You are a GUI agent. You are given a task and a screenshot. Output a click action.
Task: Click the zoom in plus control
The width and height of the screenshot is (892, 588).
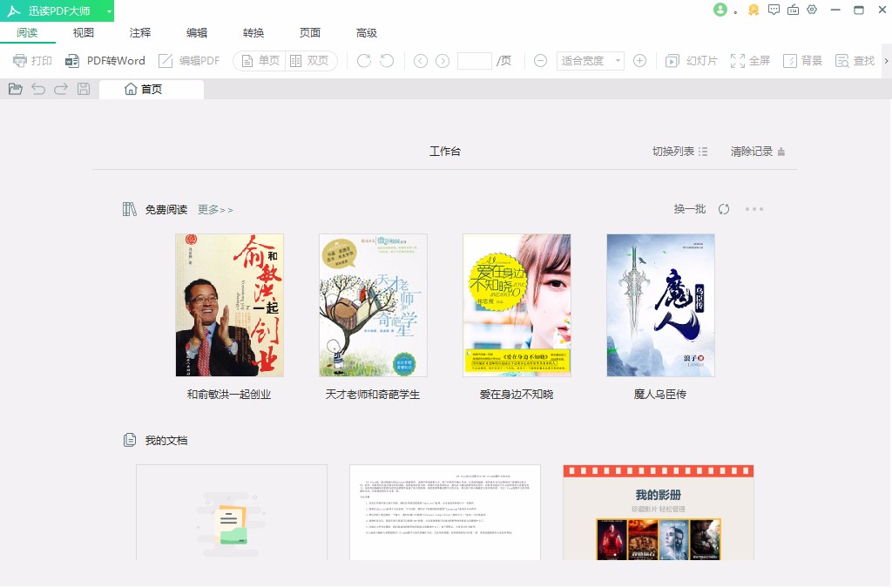coord(639,61)
